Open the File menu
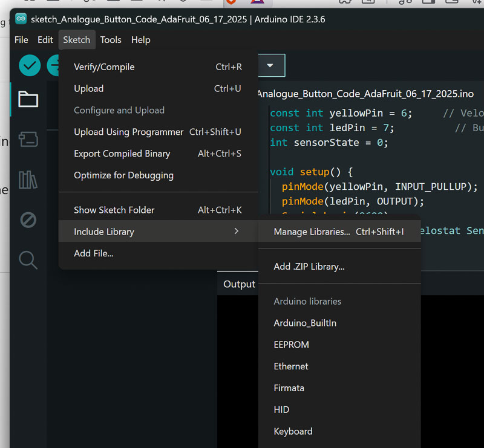The height and width of the screenshot is (448, 484). 21,40
